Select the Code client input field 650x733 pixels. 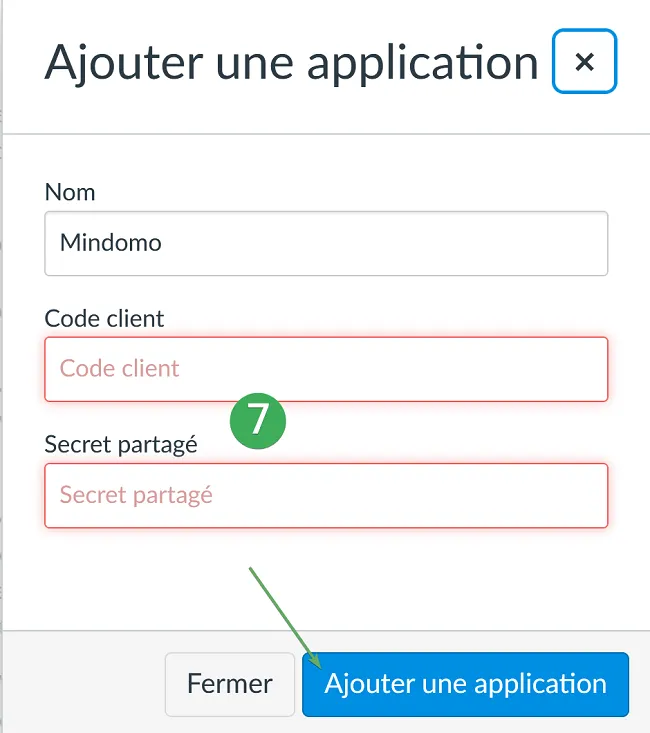pyautogui.click(x=326, y=369)
